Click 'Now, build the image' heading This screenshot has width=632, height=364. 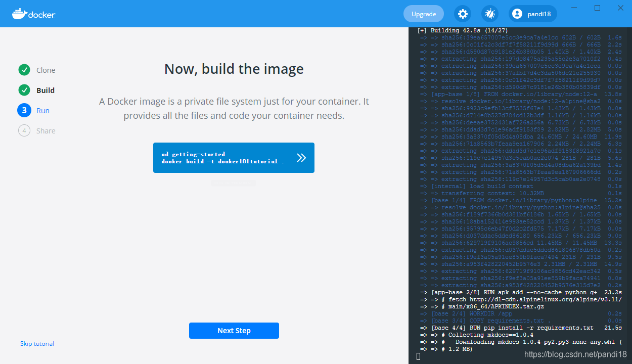pyautogui.click(x=234, y=69)
